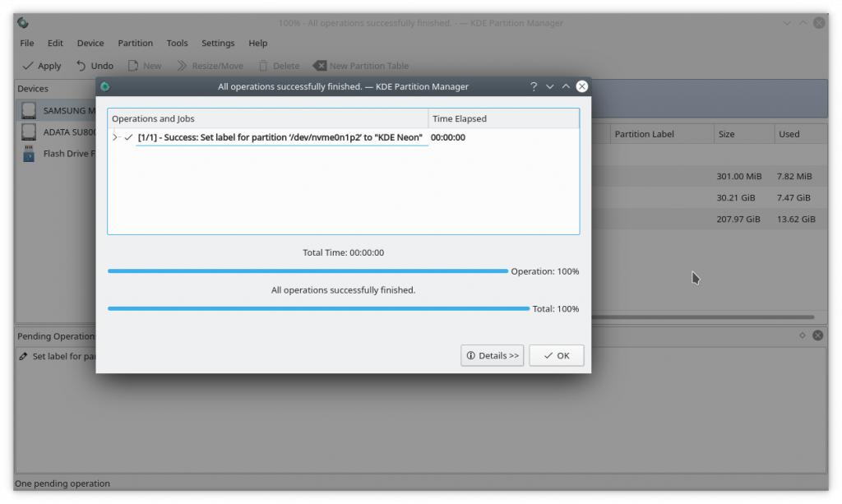
Task: Click the Apply checkmark toolbar icon
Action: coord(29,66)
